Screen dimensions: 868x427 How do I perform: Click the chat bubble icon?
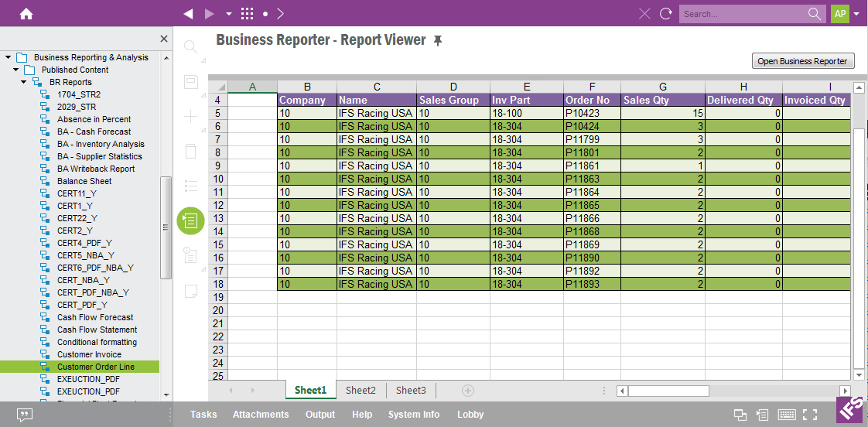pos(23,415)
